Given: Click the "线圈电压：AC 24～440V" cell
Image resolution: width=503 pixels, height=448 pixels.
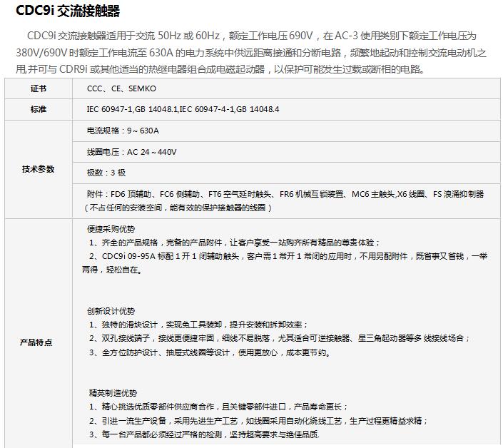Looking at the screenshot, I should coord(286,152).
